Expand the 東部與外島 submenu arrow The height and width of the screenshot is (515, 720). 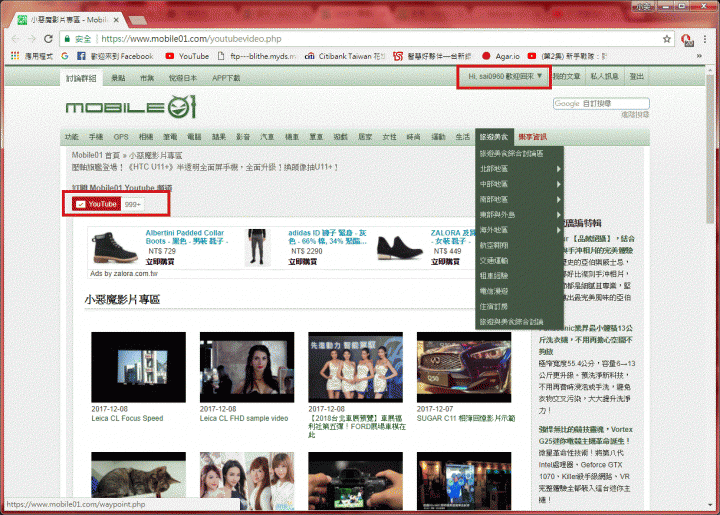coord(559,215)
